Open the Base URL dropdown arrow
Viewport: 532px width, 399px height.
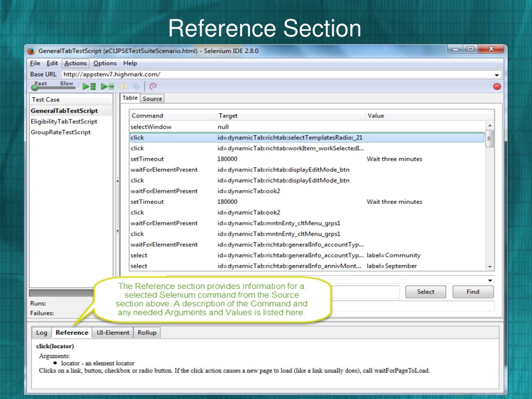[497, 75]
